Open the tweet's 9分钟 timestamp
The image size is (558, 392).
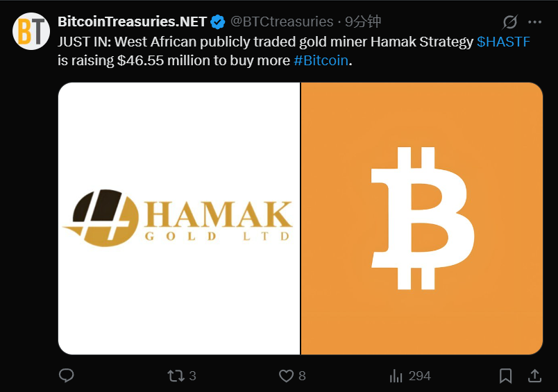pyautogui.click(x=363, y=22)
